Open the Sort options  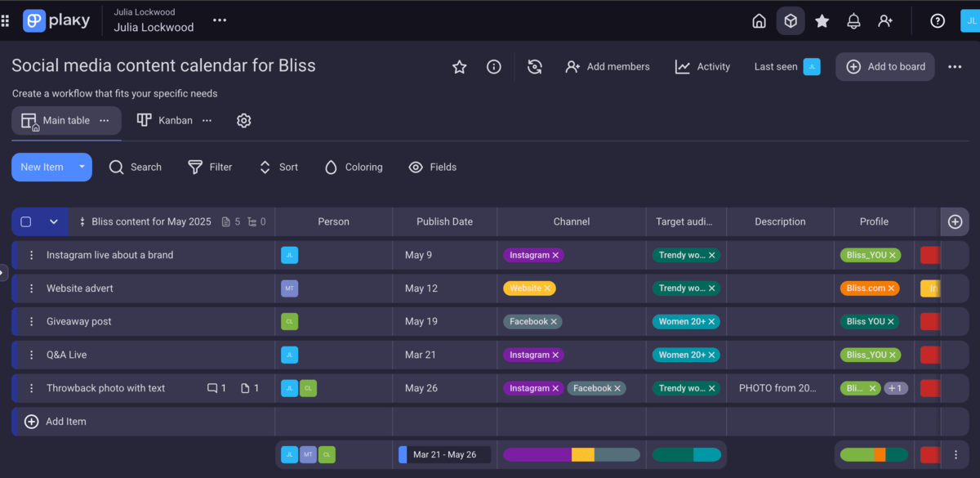click(x=278, y=167)
